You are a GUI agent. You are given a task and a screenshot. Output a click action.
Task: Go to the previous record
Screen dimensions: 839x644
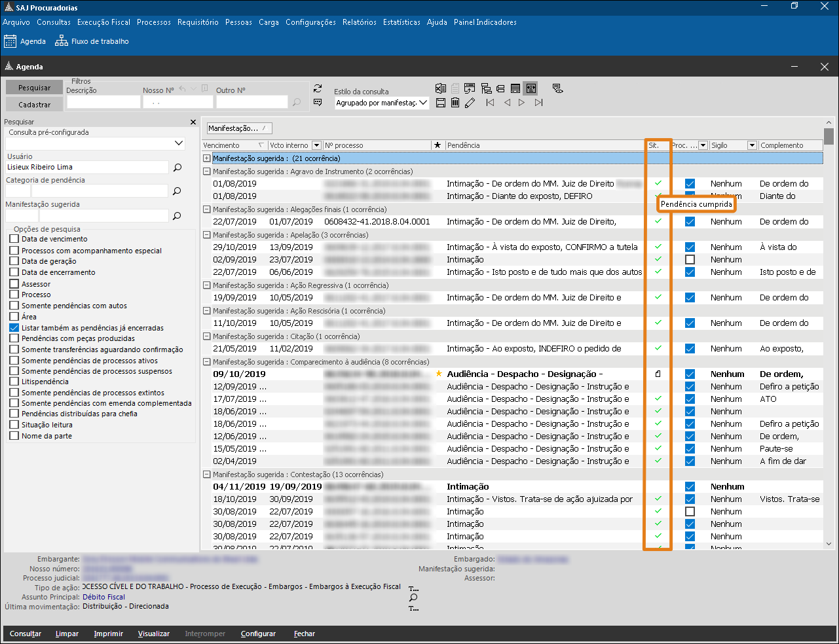click(507, 103)
